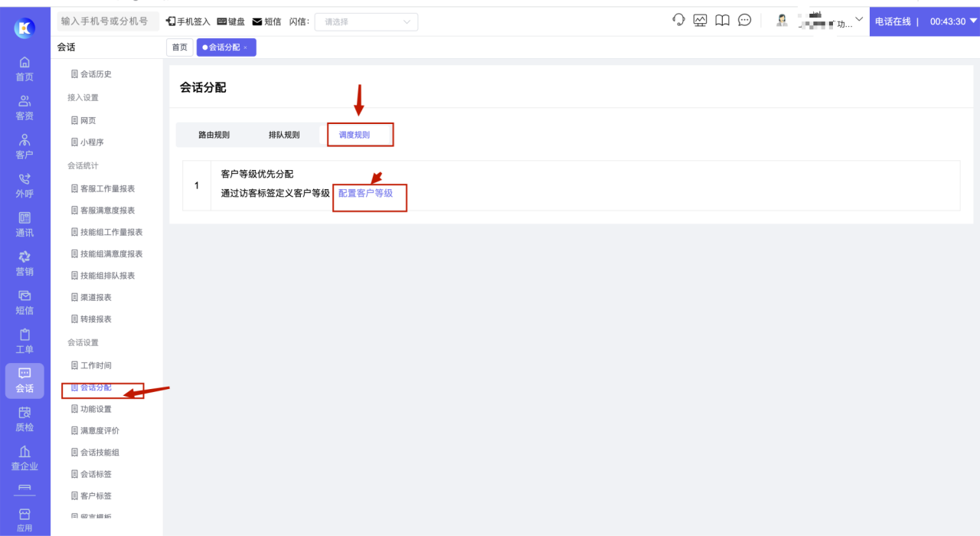
Task: Open the 外呼 outbound call module
Action: [x=24, y=186]
